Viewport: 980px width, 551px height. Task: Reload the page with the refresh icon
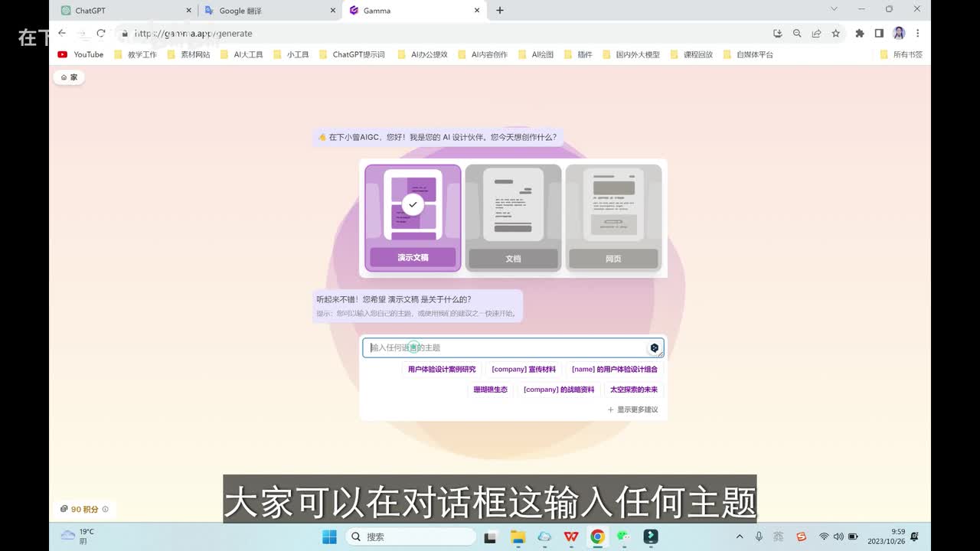coord(100,34)
